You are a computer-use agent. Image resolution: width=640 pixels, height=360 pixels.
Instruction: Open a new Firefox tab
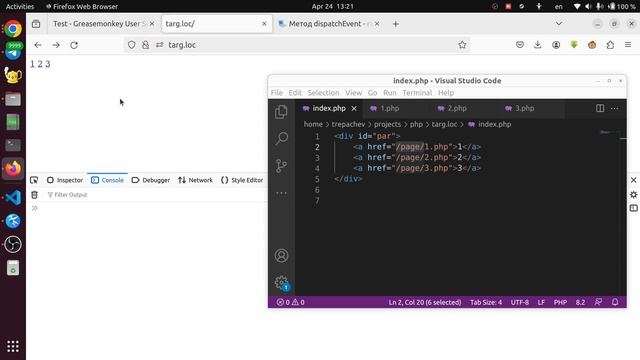pos(396,24)
